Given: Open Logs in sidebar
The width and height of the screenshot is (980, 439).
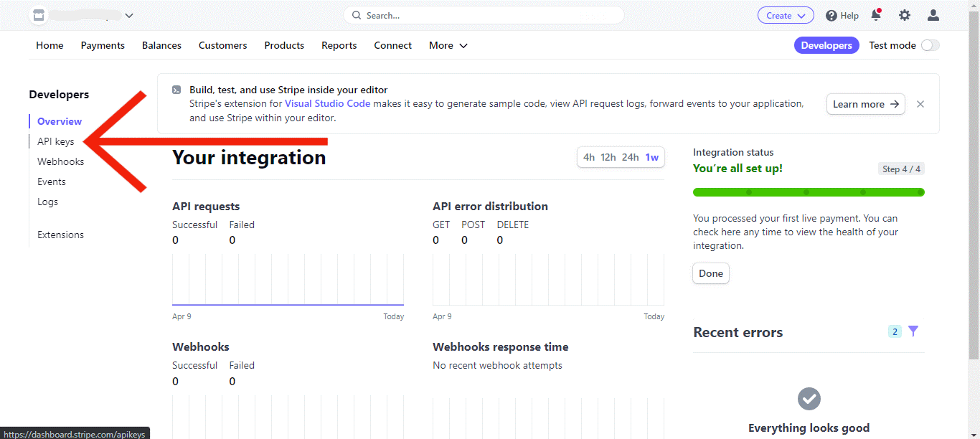Looking at the screenshot, I should 48,202.
